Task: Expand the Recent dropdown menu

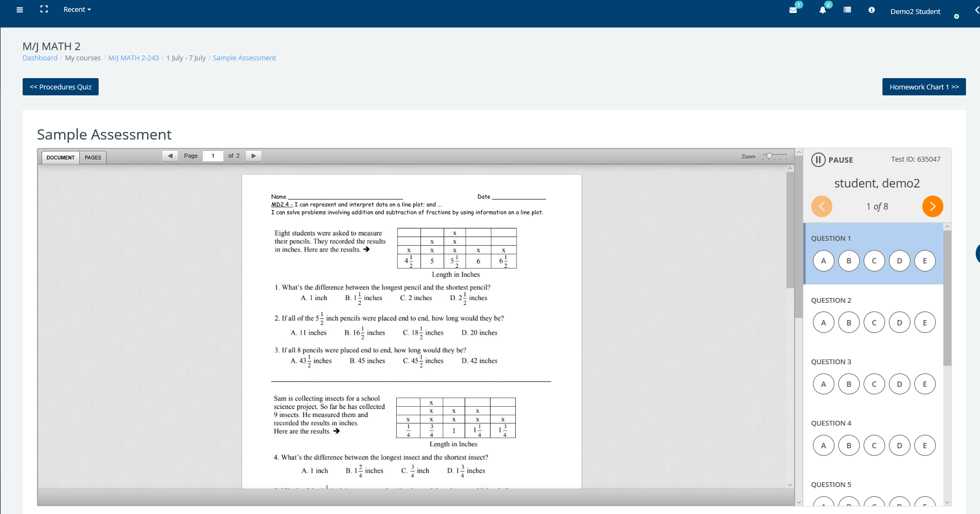Action: 77,10
